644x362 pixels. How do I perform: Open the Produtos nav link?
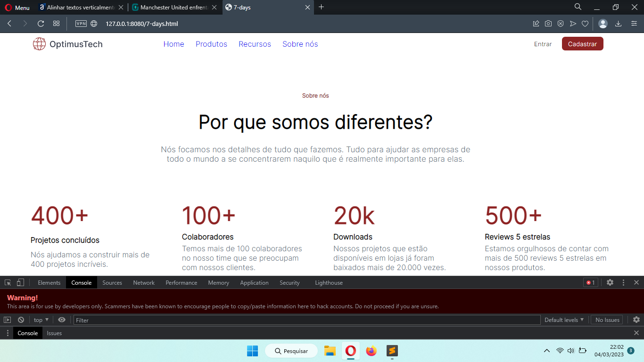211,44
